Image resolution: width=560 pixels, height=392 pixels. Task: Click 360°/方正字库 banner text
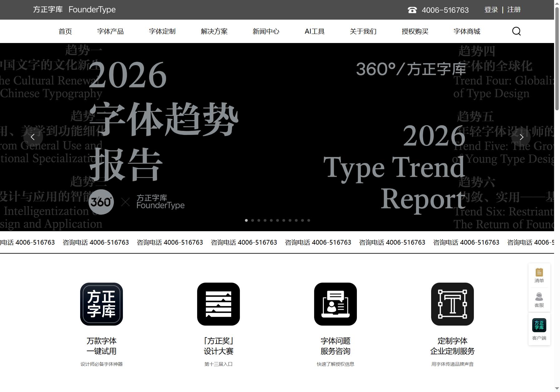tap(411, 69)
